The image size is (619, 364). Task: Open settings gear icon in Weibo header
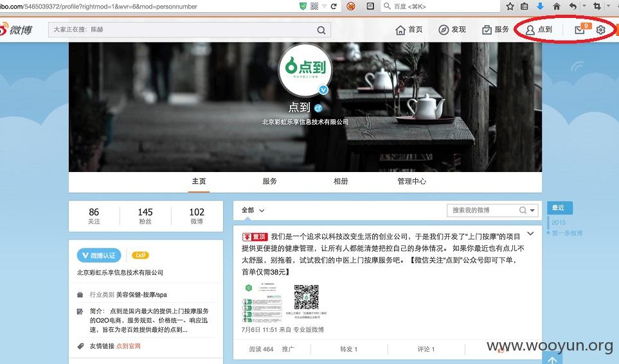pos(600,30)
